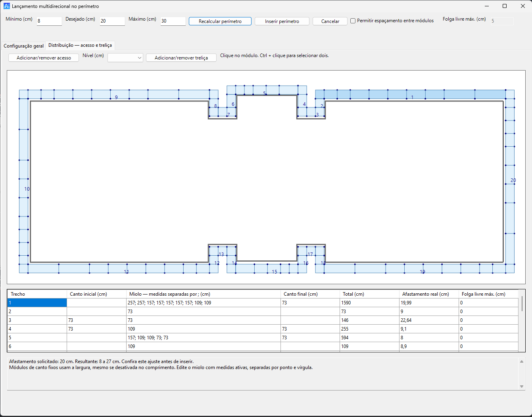Click the Folga livre máx. column header
This screenshot has height=417, width=532.
(488, 294)
